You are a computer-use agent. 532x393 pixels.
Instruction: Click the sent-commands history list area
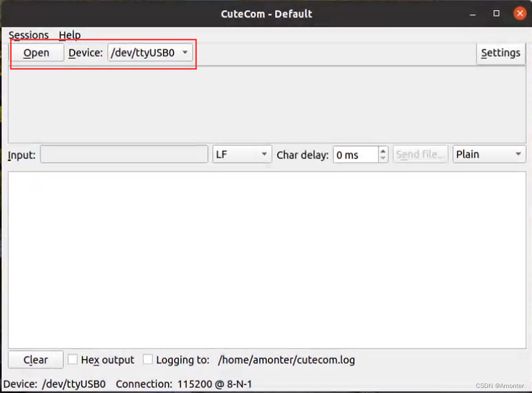point(267,104)
